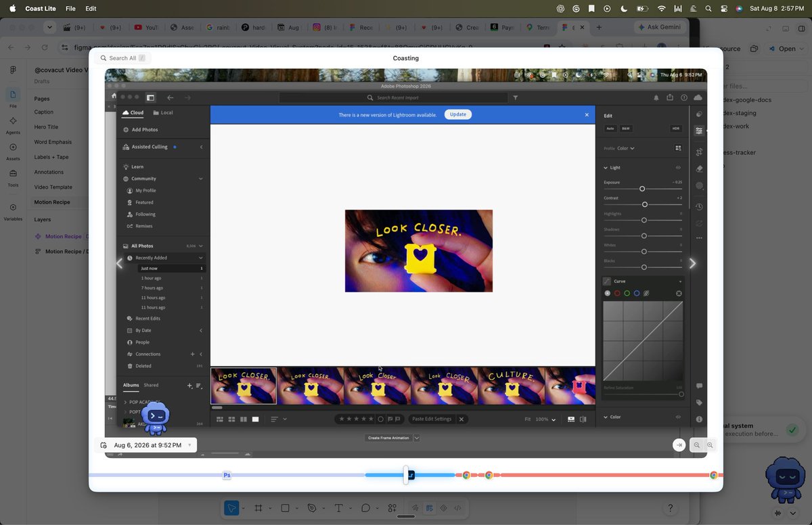Open the Edit menu in menu bar
Viewport: 812px width, 525px height.
point(91,9)
